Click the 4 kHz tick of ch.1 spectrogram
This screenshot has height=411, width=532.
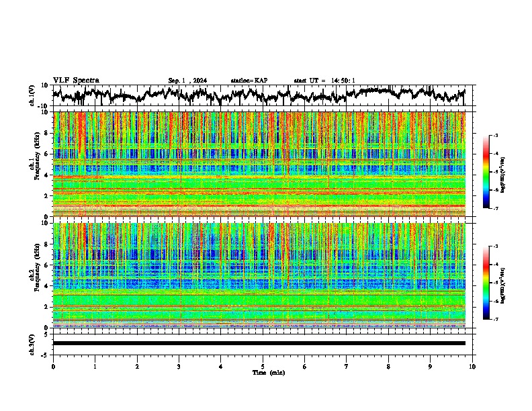pos(46,175)
